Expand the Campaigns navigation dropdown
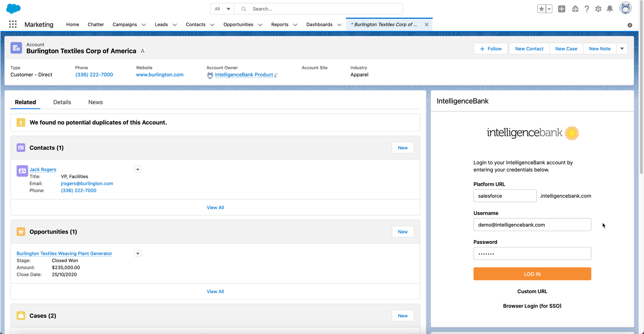The height and width of the screenshot is (334, 644). [x=144, y=25]
